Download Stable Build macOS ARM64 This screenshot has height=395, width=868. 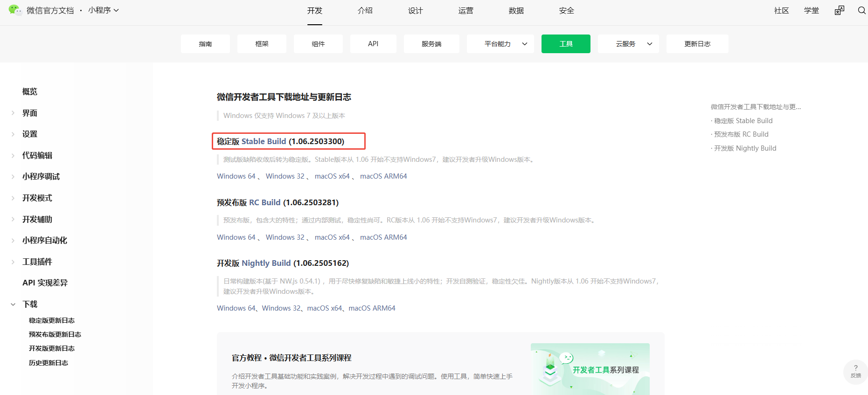click(383, 176)
